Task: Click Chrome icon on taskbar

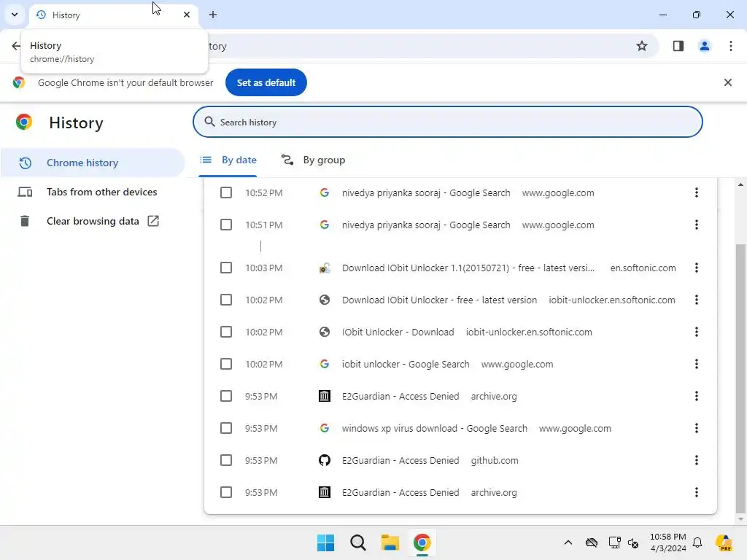Action: click(422, 542)
